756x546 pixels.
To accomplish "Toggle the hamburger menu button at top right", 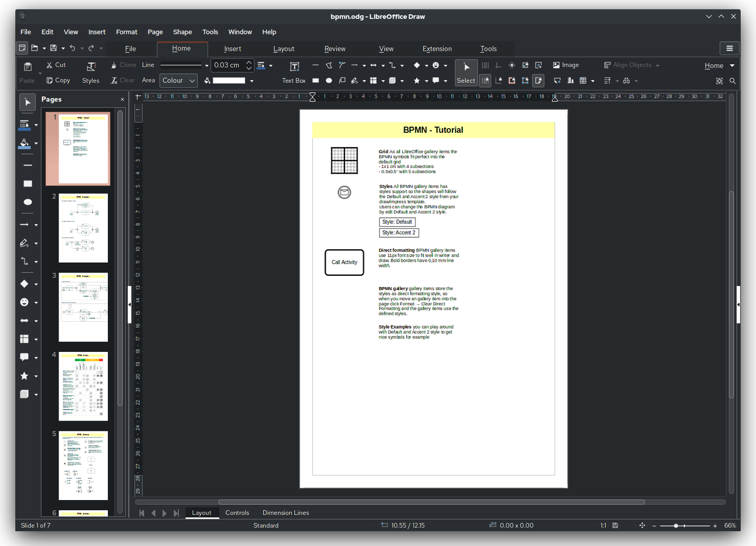I will (x=729, y=48).
